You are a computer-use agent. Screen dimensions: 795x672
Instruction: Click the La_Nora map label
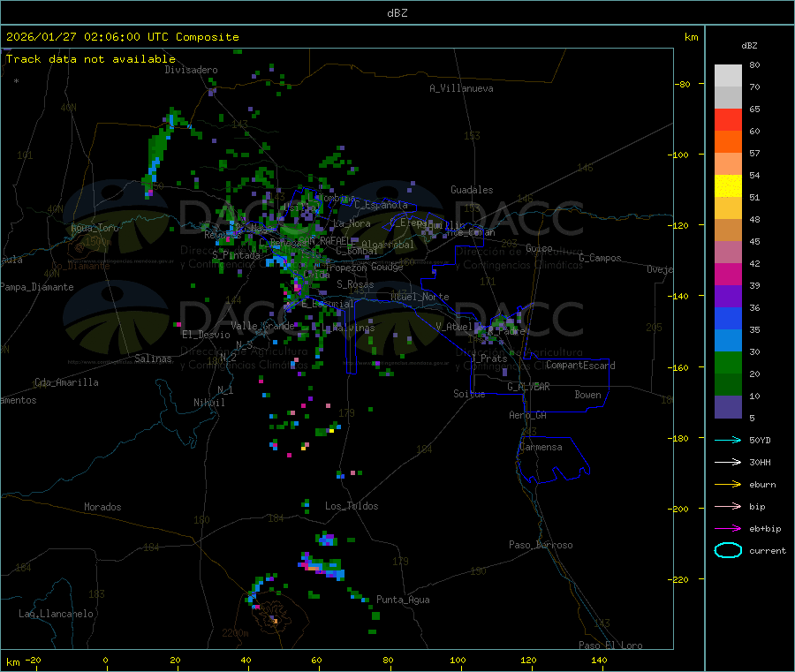tap(352, 223)
